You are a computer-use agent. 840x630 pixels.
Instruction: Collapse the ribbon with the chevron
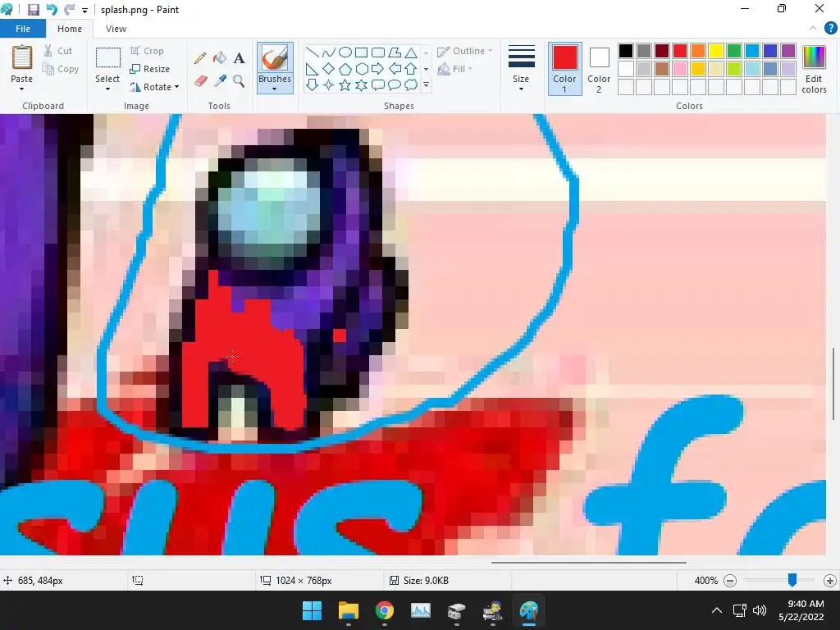[x=813, y=28]
